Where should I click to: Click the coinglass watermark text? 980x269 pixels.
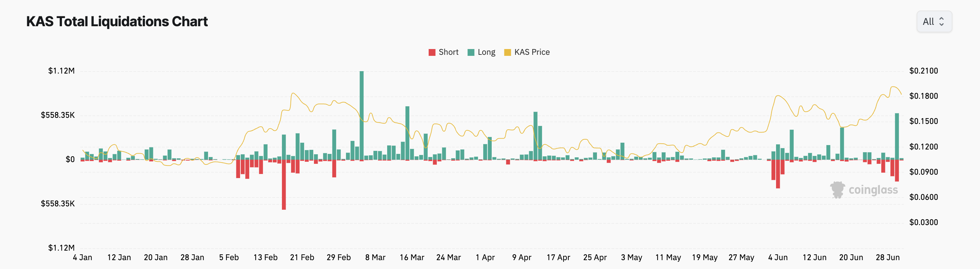[x=873, y=189]
